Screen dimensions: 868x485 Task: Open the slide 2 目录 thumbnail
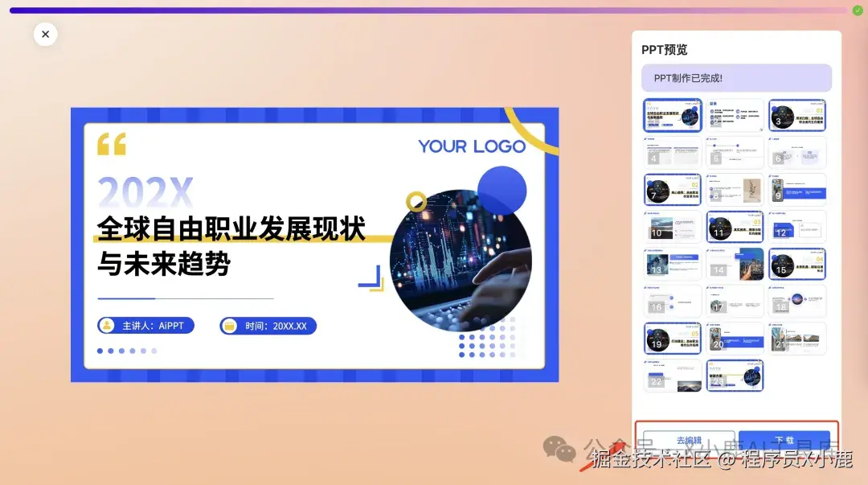(x=735, y=115)
